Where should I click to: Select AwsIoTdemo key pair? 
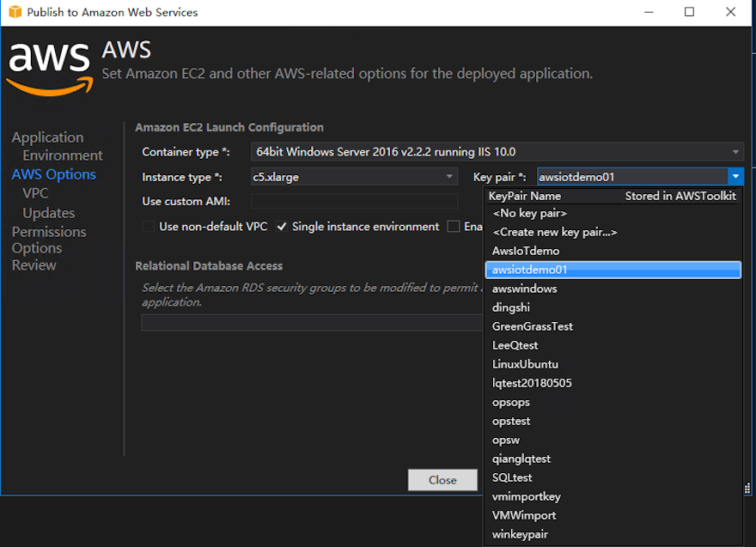(x=613, y=251)
